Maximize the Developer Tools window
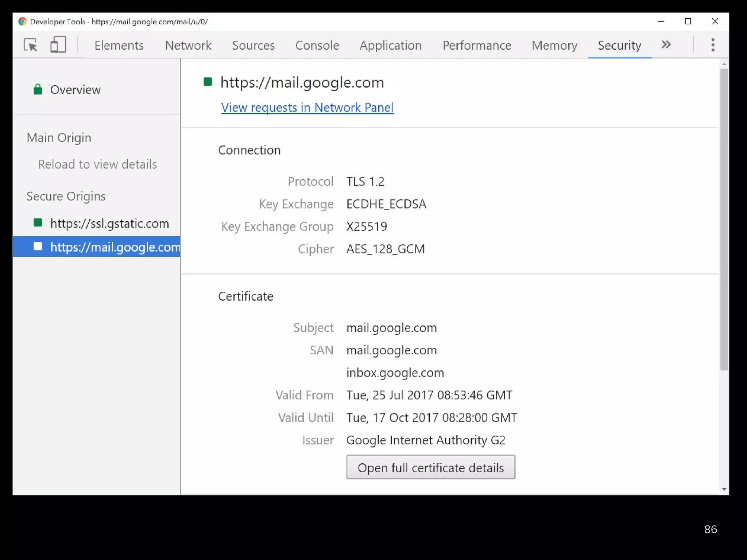 (x=688, y=22)
